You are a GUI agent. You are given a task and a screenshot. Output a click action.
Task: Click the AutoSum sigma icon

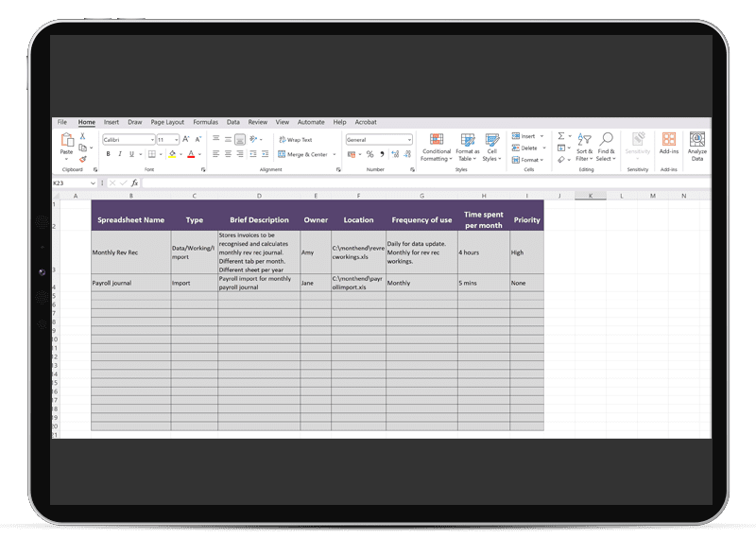click(x=561, y=136)
